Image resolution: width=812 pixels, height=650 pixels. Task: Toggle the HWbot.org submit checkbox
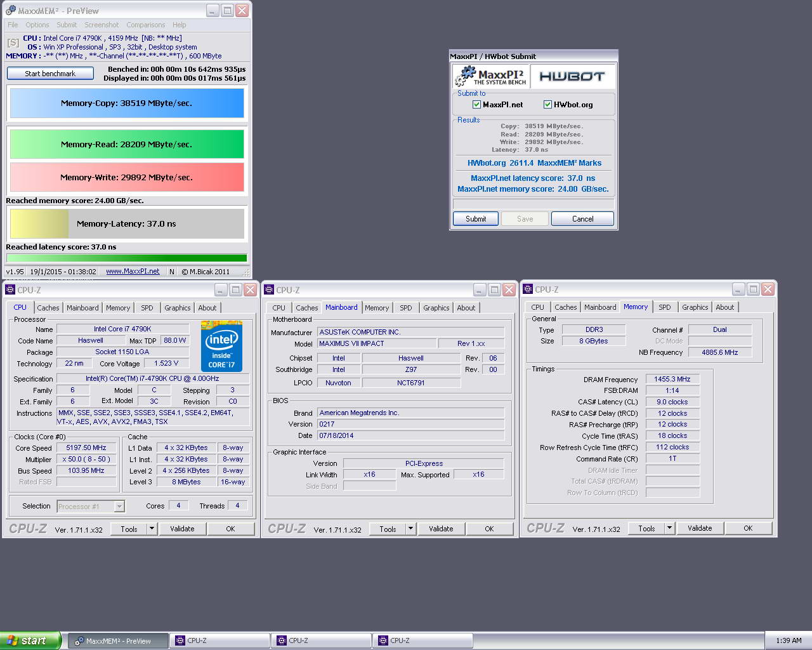(547, 105)
